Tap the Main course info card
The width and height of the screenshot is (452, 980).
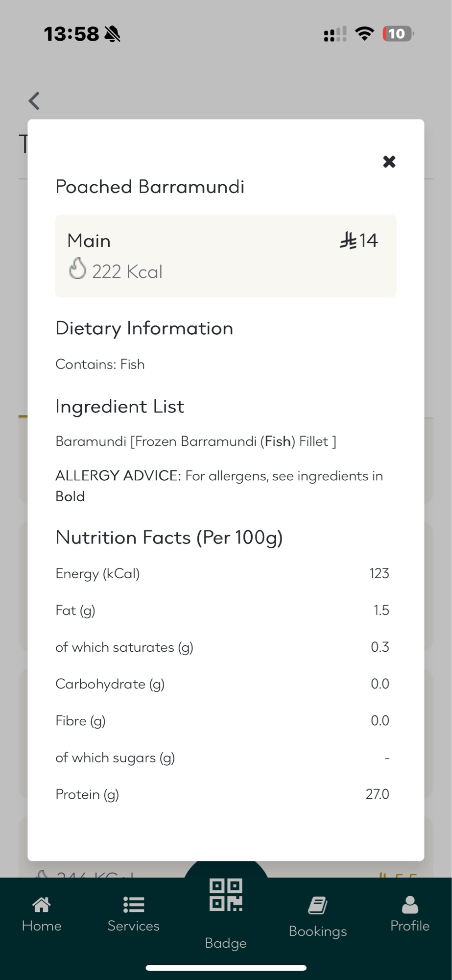tap(226, 256)
